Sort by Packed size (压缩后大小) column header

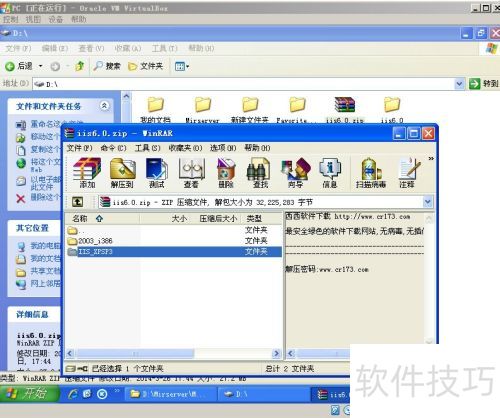pyautogui.click(x=217, y=219)
